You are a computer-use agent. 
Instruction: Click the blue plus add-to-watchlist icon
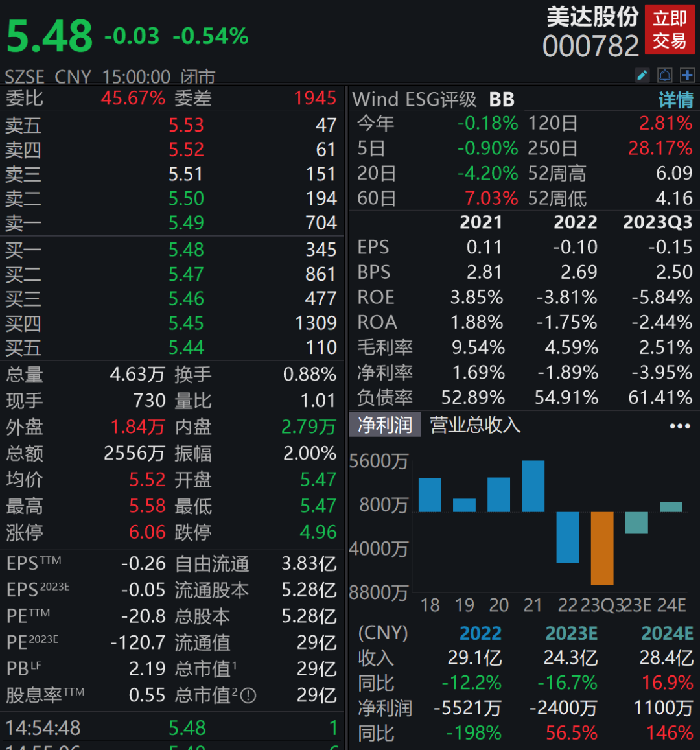pos(687,75)
